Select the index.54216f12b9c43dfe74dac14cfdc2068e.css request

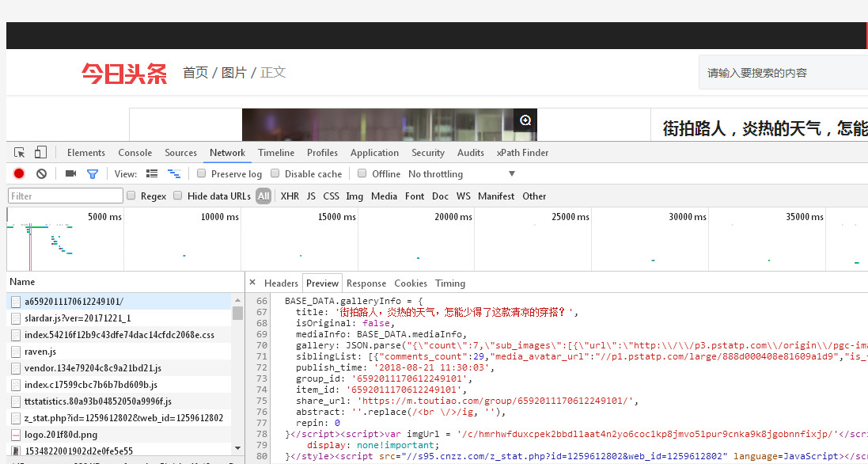pyautogui.click(x=119, y=335)
